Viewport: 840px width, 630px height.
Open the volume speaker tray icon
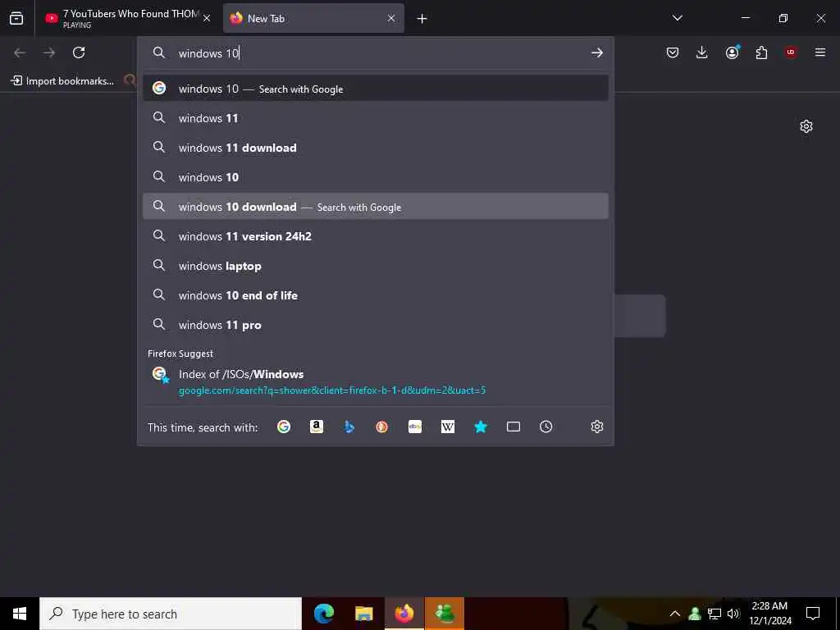tap(733, 614)
